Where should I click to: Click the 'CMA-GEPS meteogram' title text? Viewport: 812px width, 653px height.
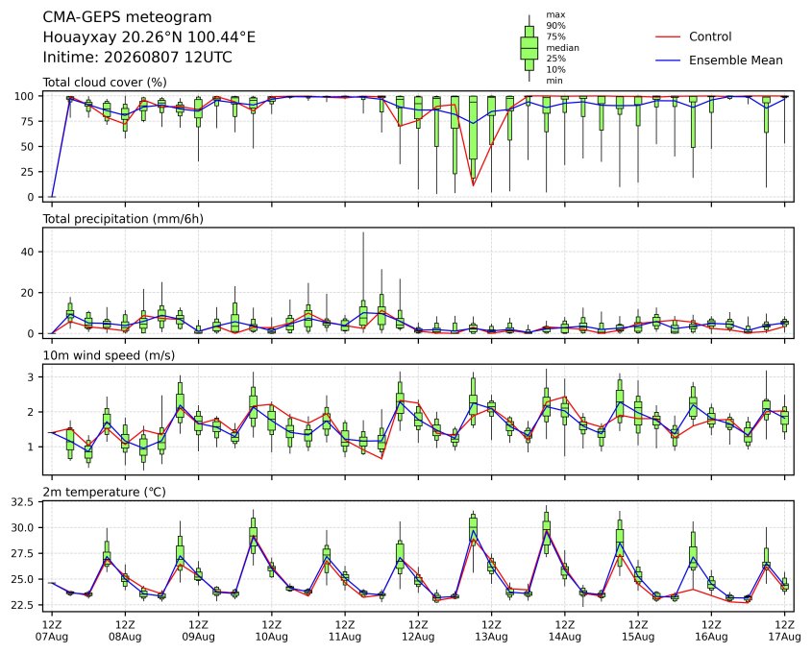click(128, 17)
